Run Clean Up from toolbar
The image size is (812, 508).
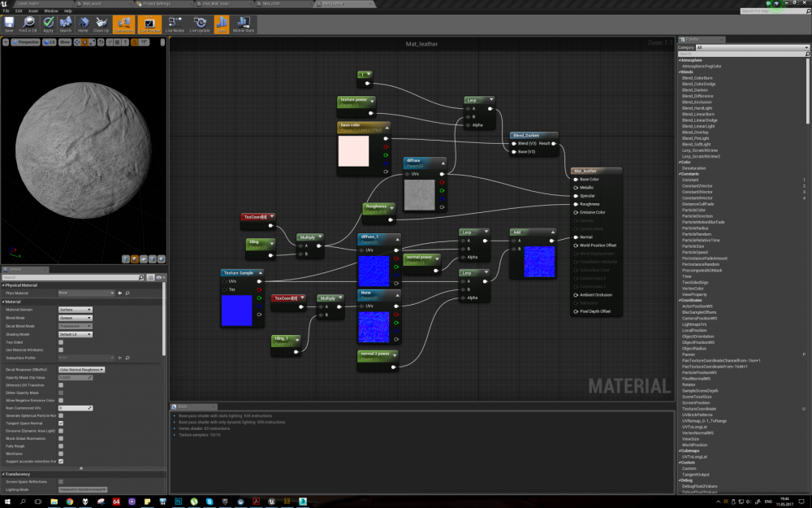101,24
